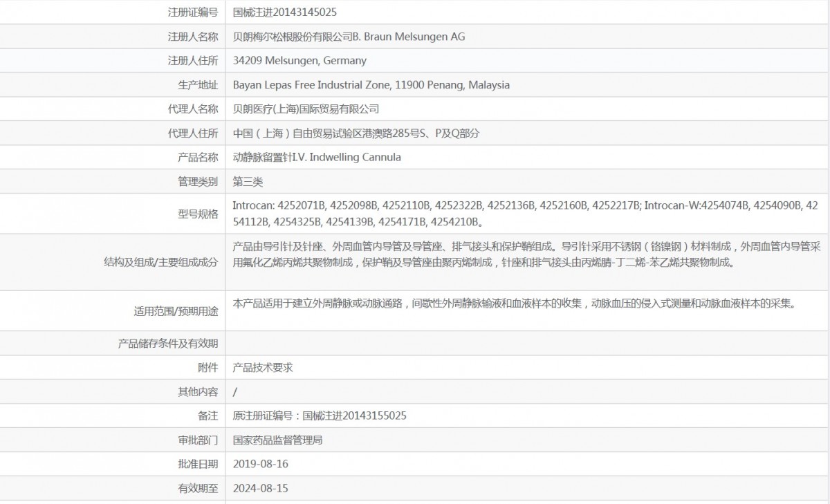
Task: Select the 代理人名称 label
Action: tap(193, 109)
